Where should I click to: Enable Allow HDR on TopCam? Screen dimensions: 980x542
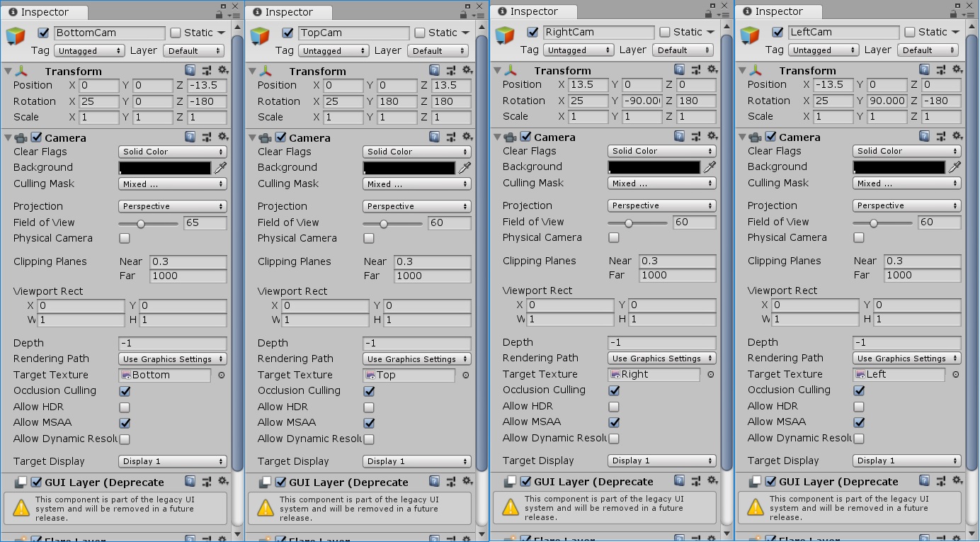[x=369, y=407]
